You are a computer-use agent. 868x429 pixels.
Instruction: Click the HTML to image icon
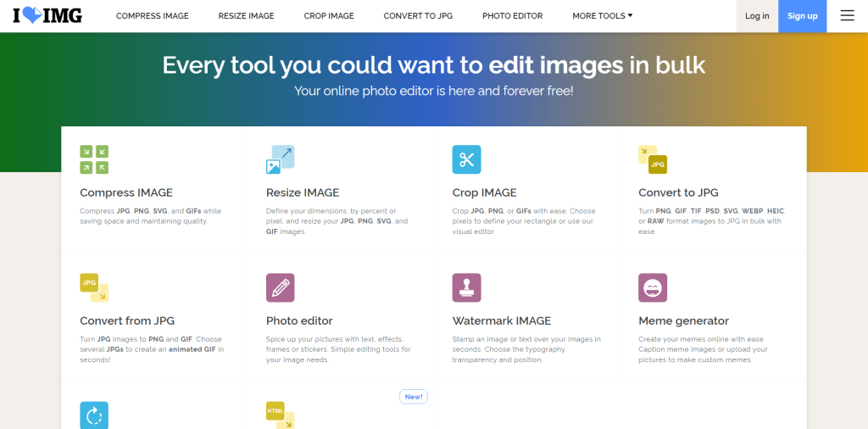tap(280, 415)
